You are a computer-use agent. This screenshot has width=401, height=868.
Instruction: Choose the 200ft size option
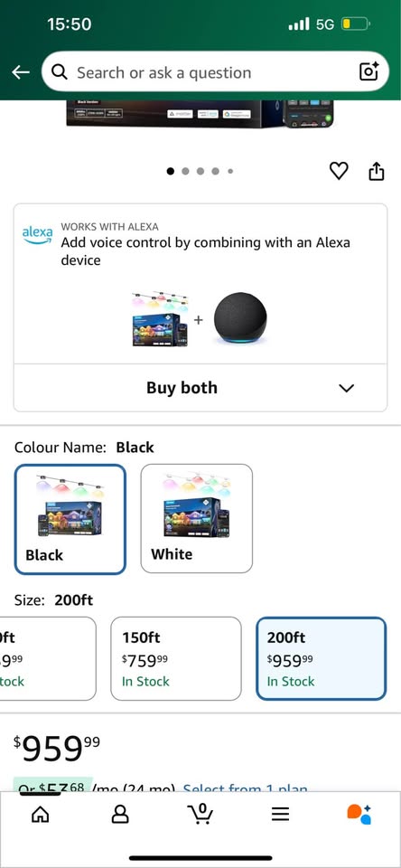coord(321,659)
